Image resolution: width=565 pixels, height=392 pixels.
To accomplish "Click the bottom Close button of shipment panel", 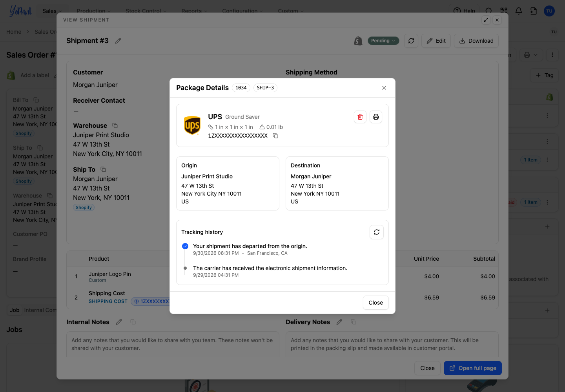I will (427, 368).
